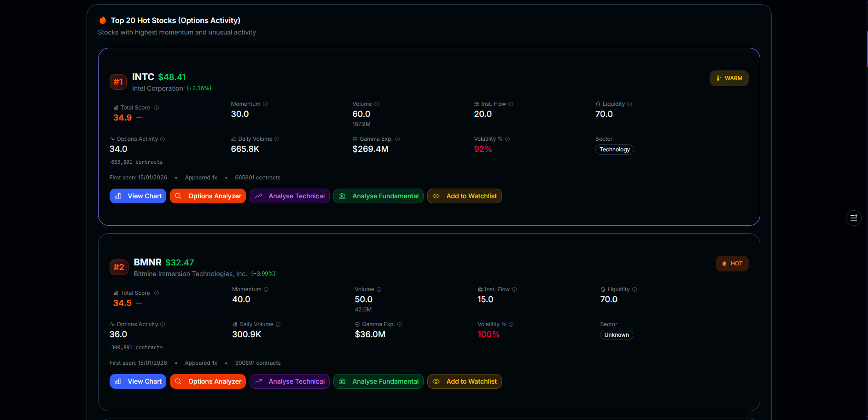Add BMNR to Watchlist
The height and width of the screenshot is (420, 868).
click(465, 381)
